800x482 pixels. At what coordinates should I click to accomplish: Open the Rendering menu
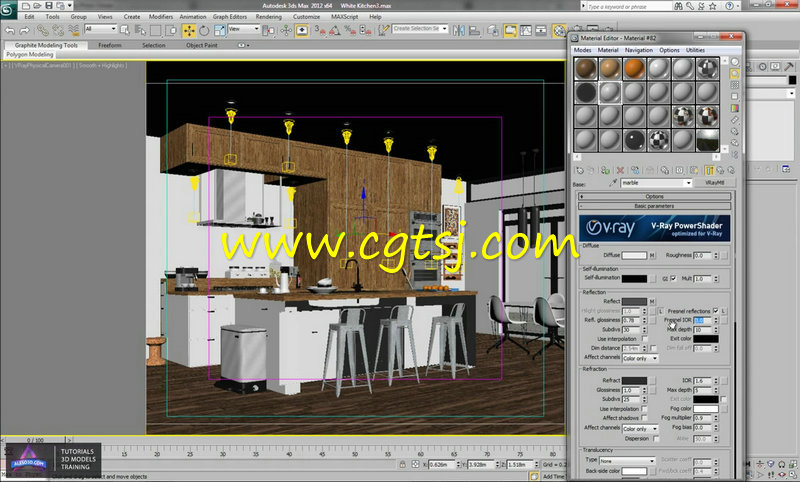[269, 17]
